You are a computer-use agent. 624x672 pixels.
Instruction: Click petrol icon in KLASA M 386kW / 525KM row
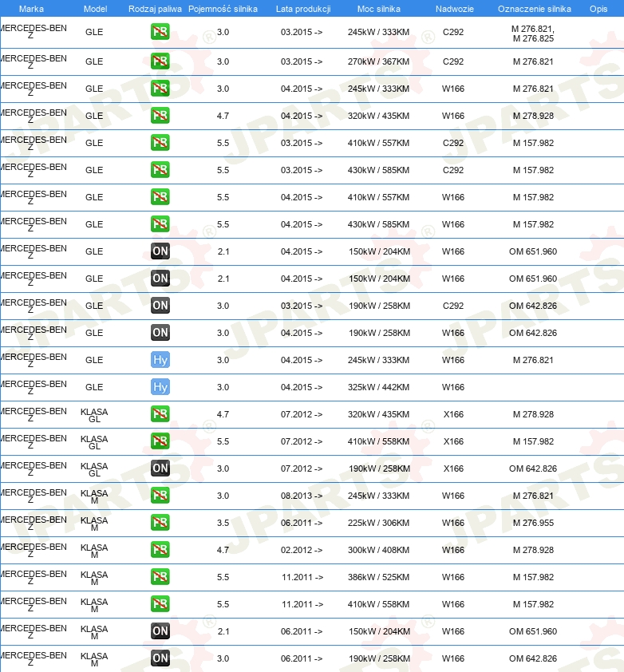160,577
